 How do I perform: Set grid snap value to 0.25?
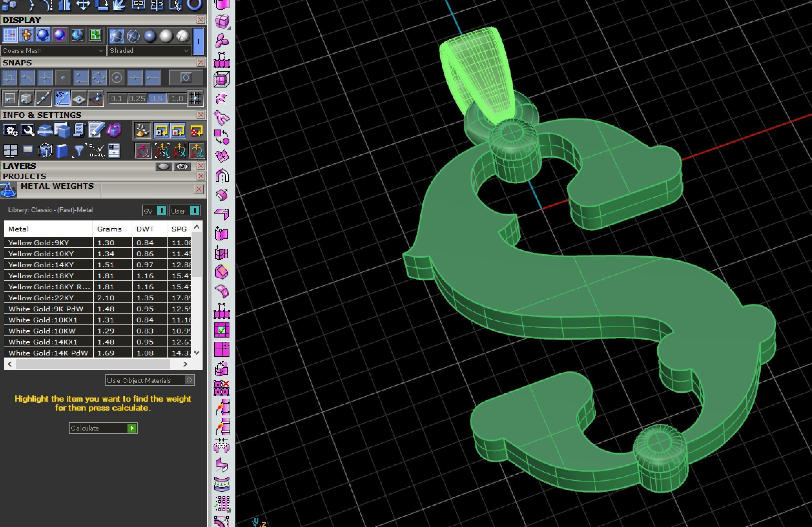click(x=137, y=99)
